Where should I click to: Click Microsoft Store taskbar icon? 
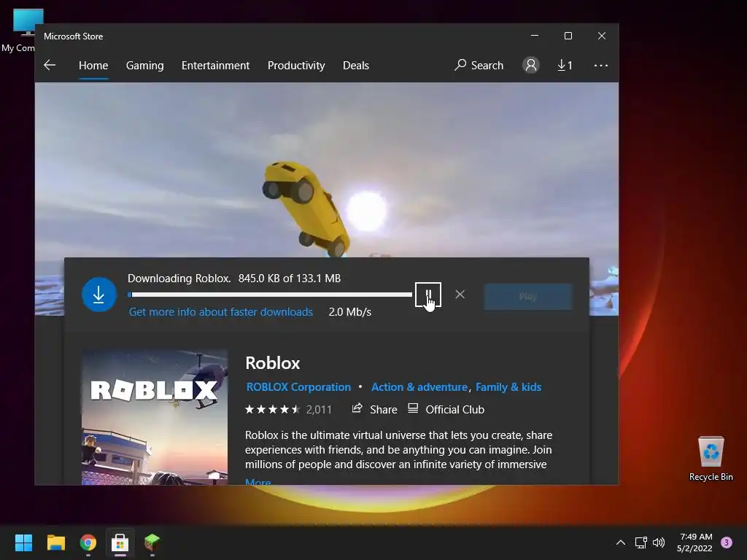tap(120, 542)
